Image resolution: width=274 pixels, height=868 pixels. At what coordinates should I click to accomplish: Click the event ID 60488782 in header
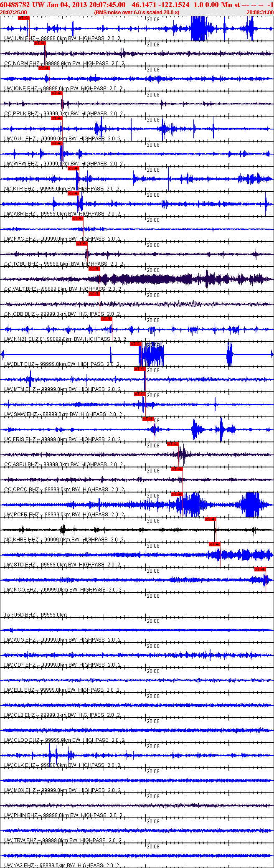(x=15, y=5)
